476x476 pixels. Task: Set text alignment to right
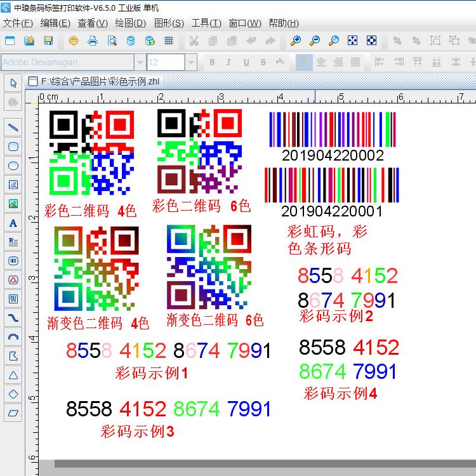(338, 62)
